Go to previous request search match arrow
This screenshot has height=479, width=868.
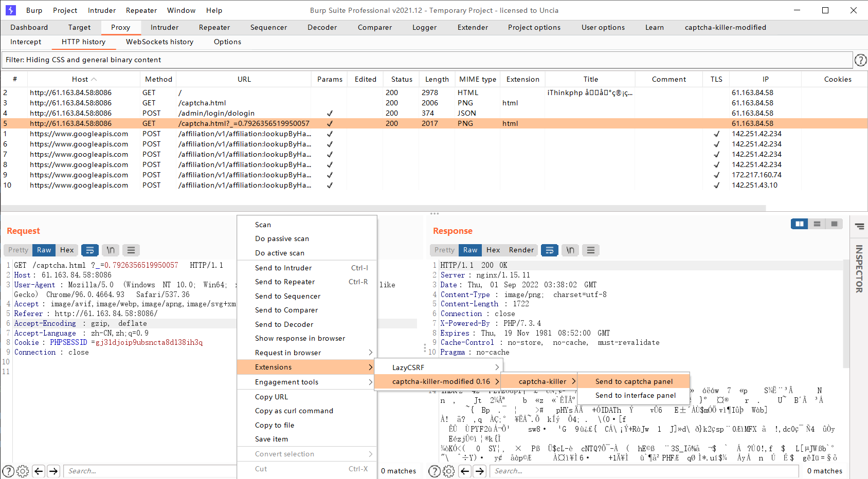tap(39, 471)
